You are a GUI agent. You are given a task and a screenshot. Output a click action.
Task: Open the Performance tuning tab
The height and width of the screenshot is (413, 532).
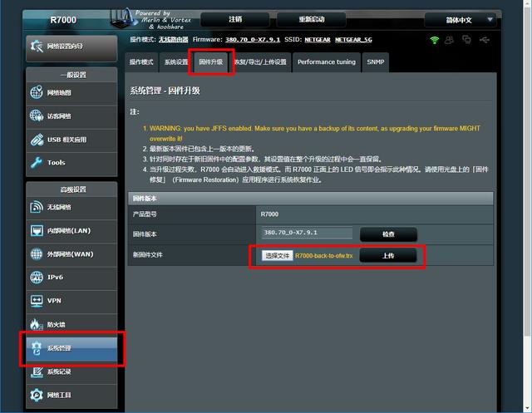click(327, 62)
